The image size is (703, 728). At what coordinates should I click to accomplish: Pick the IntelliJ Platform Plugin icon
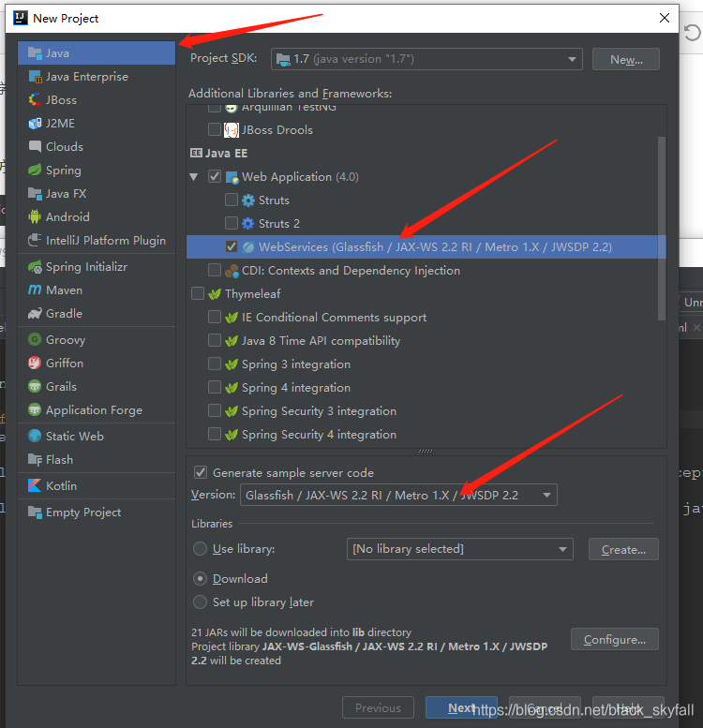tap(35, 240)
